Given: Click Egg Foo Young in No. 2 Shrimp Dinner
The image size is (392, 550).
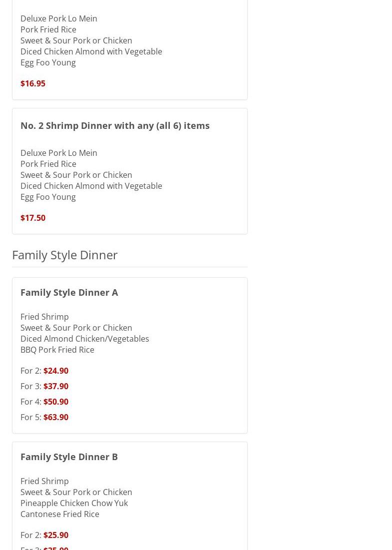Looking at the screenshot, I should point(48,197).
